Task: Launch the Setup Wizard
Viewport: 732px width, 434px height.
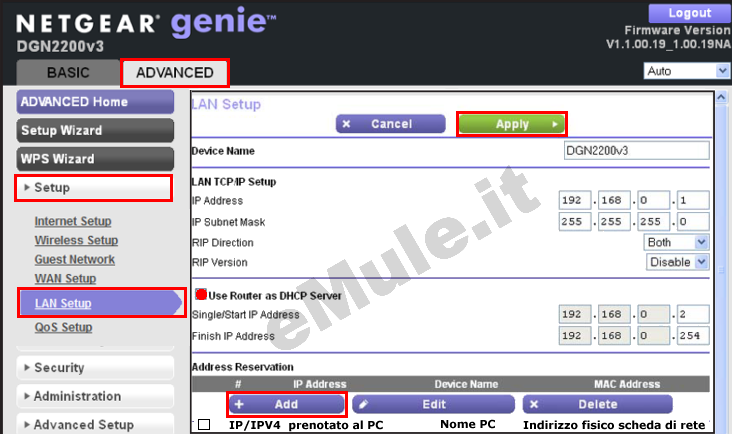Action: coord(95,130)
